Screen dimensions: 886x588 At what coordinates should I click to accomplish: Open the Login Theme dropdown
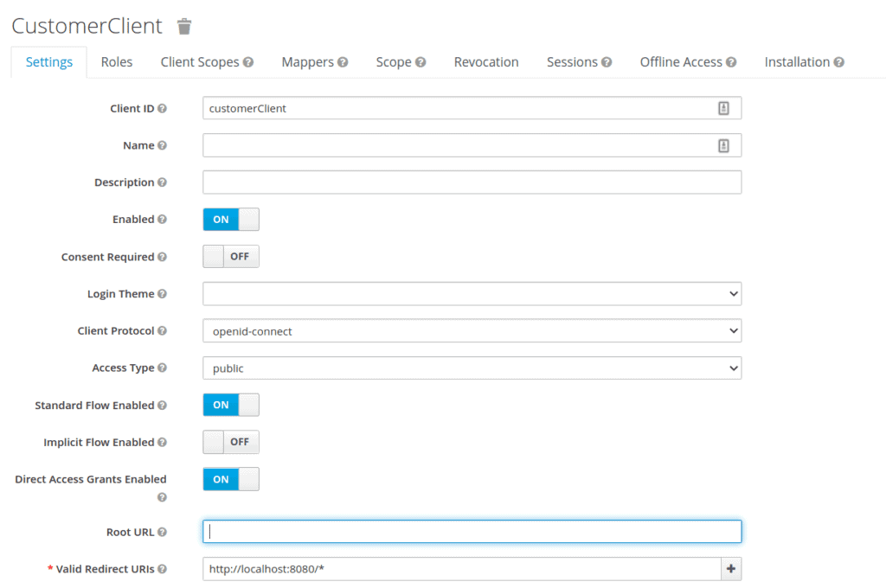point(472,294)
